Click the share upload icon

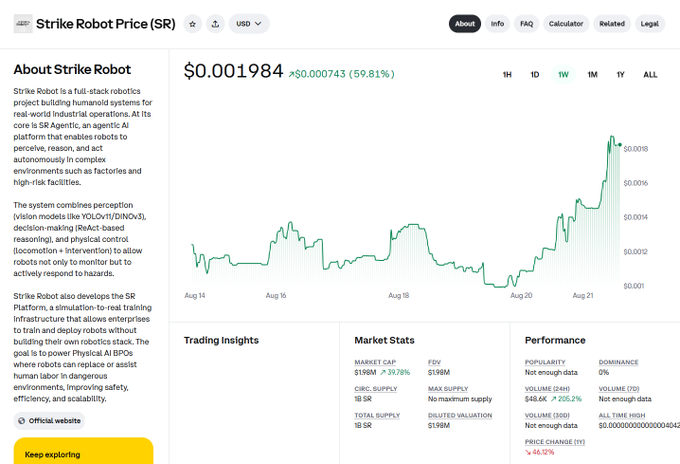click(x=215, y=24)
